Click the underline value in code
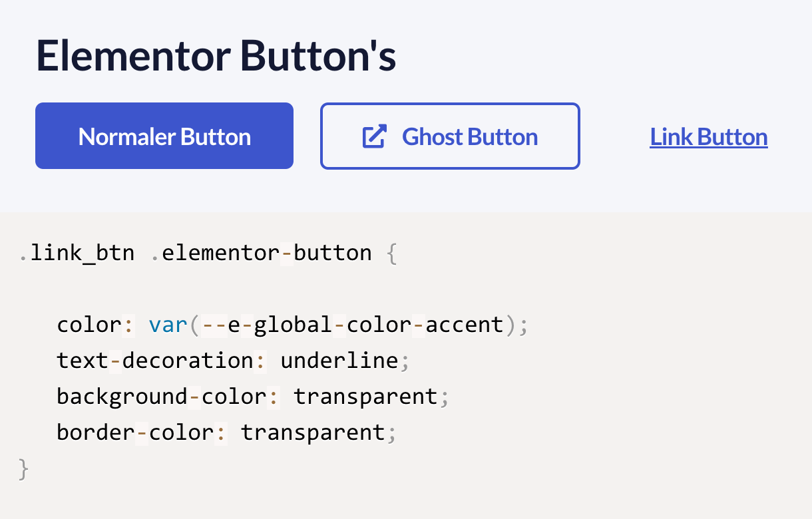Image resolution: width=812 pixels, height=519 pixels. tap(339, 361)
